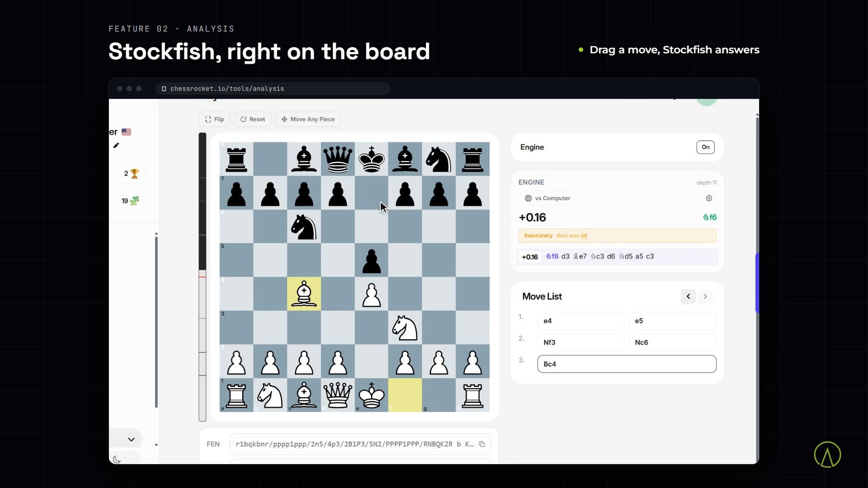Click the black pawn on e5
Image resolution: width=868 pixels, height=488 pixels.
(372, 260)
